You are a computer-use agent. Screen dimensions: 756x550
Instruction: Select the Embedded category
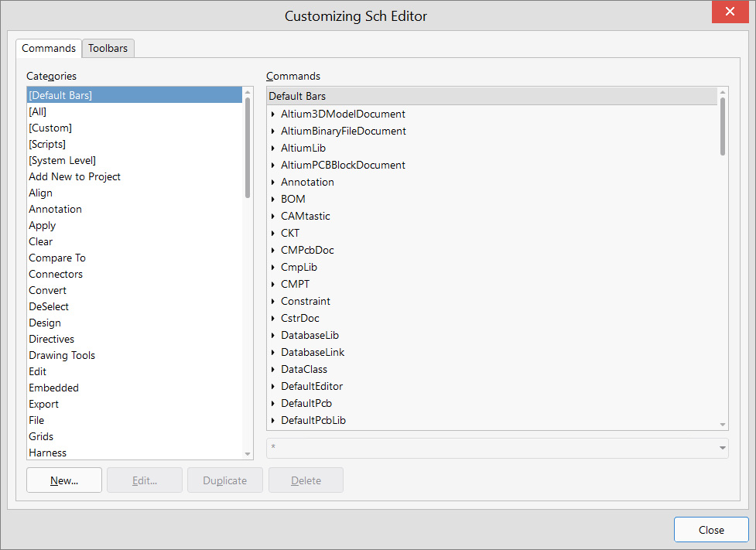(x=135, y=388)
